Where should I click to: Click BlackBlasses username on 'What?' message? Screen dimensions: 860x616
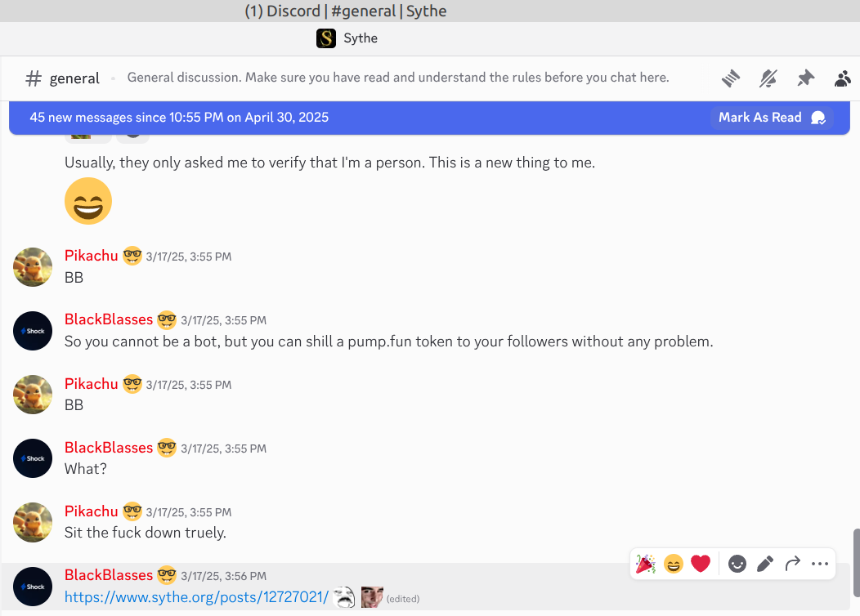click(x=109, y=448)
